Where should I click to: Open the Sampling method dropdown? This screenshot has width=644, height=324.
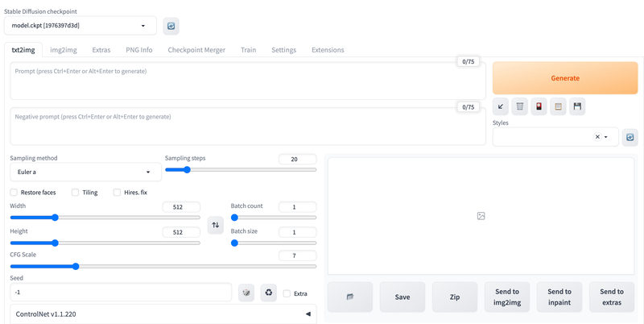[x=85, y=172]
